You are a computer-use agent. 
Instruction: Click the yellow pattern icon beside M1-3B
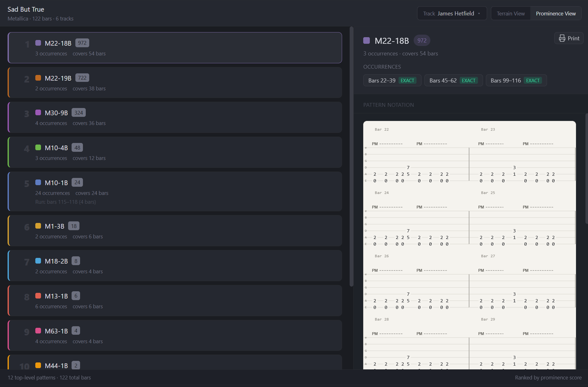tap(38, 226)
